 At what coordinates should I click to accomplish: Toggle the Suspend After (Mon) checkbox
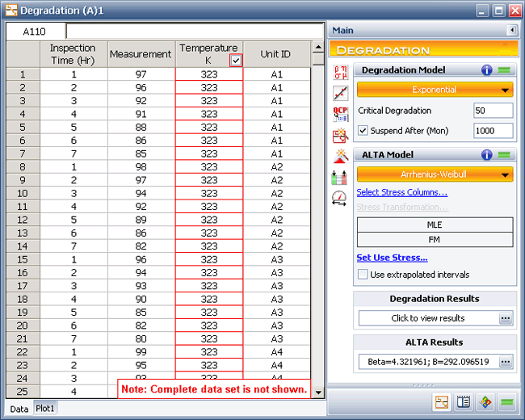click(x=363, y=131)
